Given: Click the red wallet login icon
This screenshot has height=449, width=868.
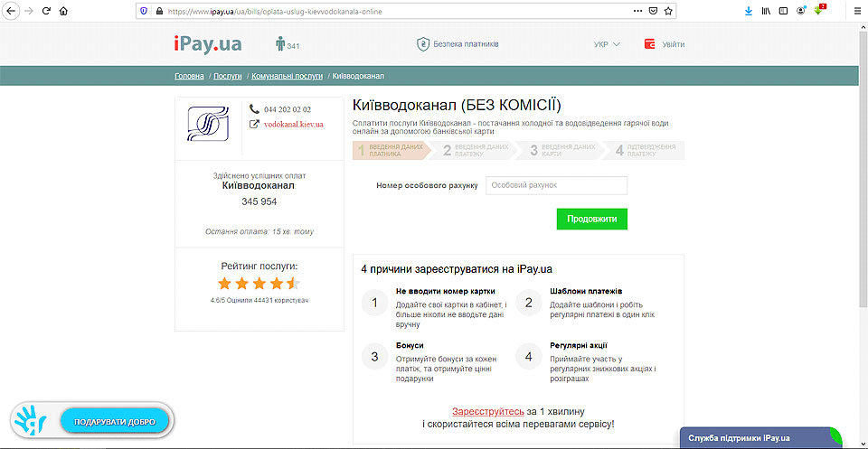Looking at the screenshot, I should pos(650,44).
